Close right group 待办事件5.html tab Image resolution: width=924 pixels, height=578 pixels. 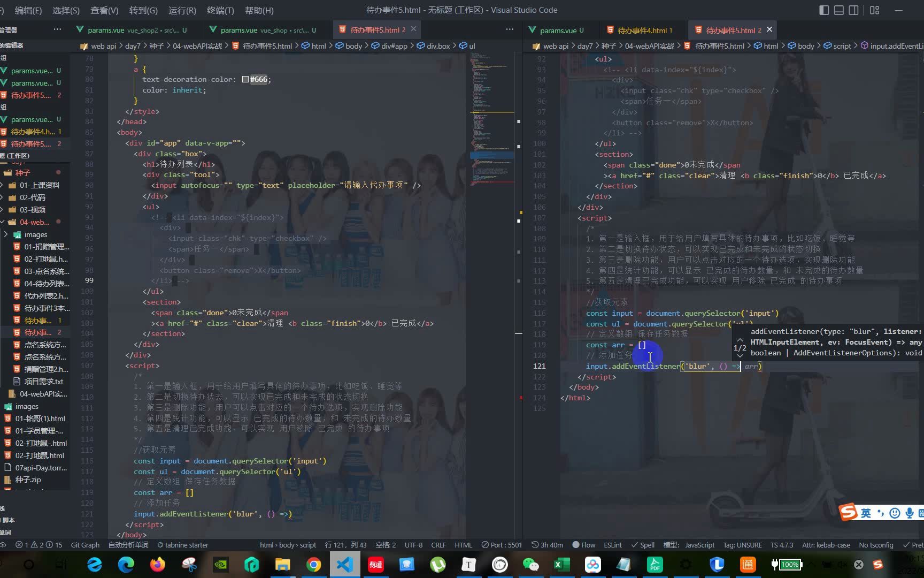pos(769,29)
